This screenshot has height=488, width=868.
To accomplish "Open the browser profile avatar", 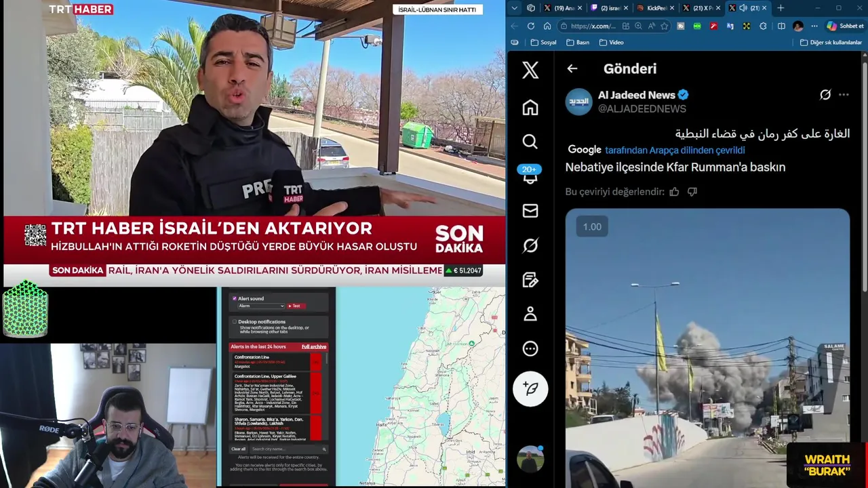I will (797, 26).
